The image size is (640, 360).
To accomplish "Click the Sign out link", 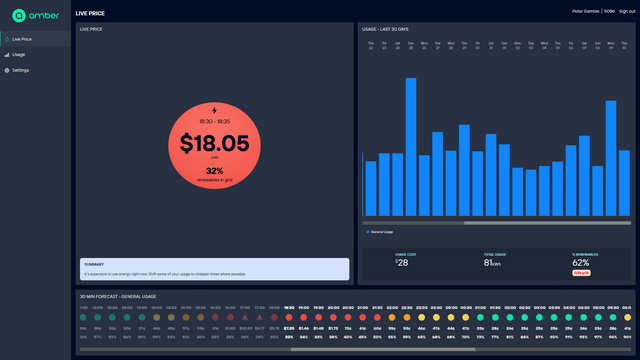I will [x=627, y=11].
